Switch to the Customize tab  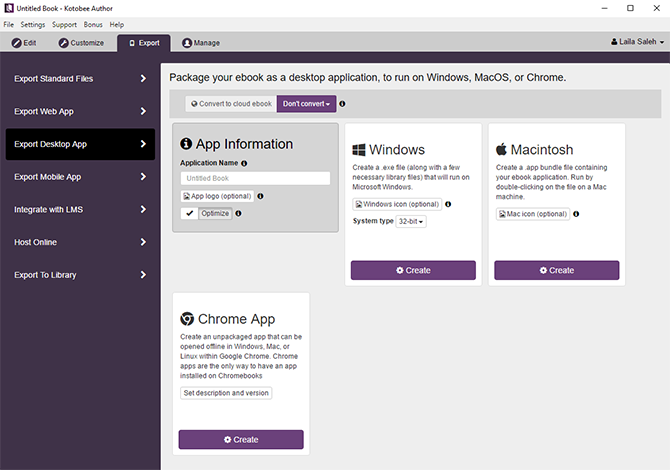point(81,43)
